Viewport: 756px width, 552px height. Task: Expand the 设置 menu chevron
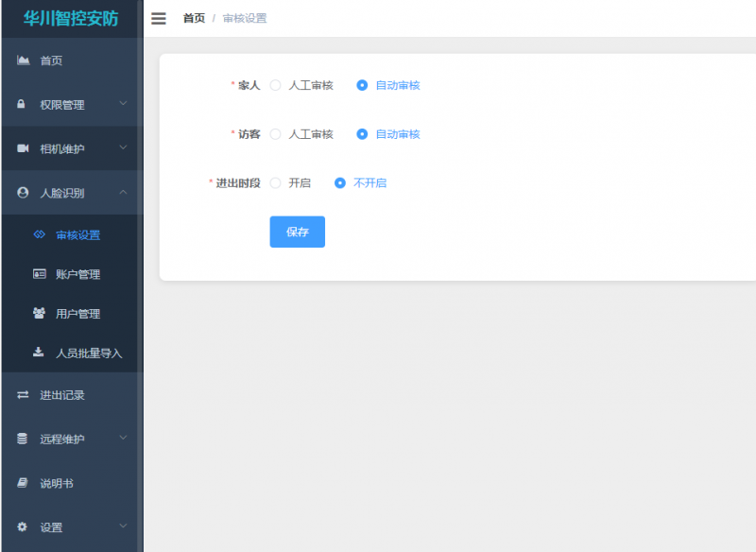pyautogui.click(x=123, y=526)
